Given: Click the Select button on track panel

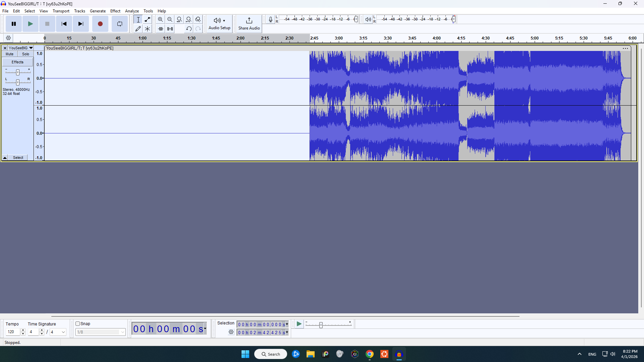Looking at the screenshot, I should [x=18, y=158].
